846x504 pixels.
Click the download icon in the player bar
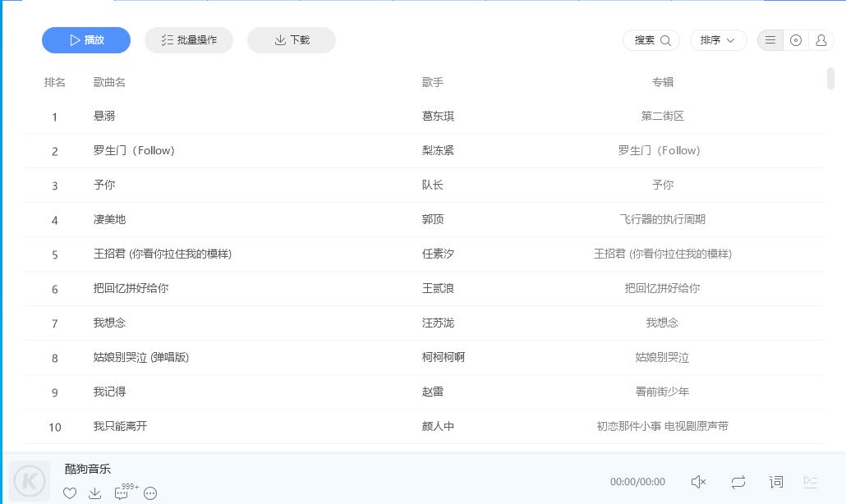pyautogui.click(x=95, y=493)
